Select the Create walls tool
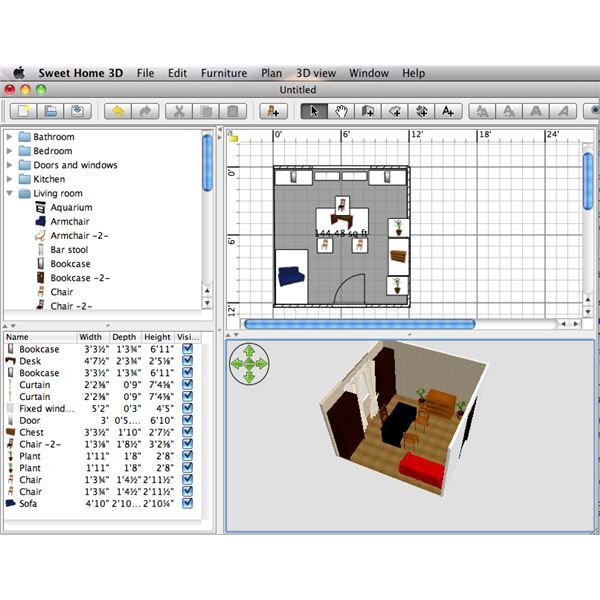This screenshot has width=600, height=600. (x=368, y=111)
